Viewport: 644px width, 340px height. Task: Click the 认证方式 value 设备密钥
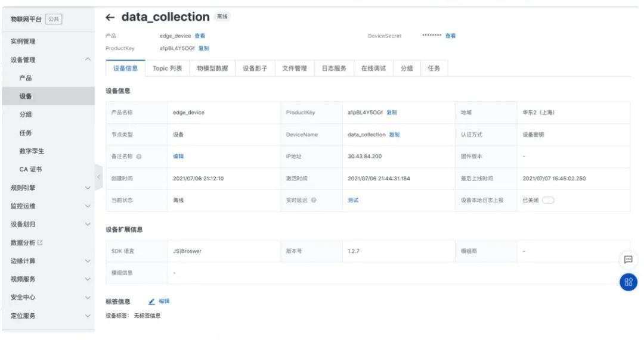[x=533, y=135]
